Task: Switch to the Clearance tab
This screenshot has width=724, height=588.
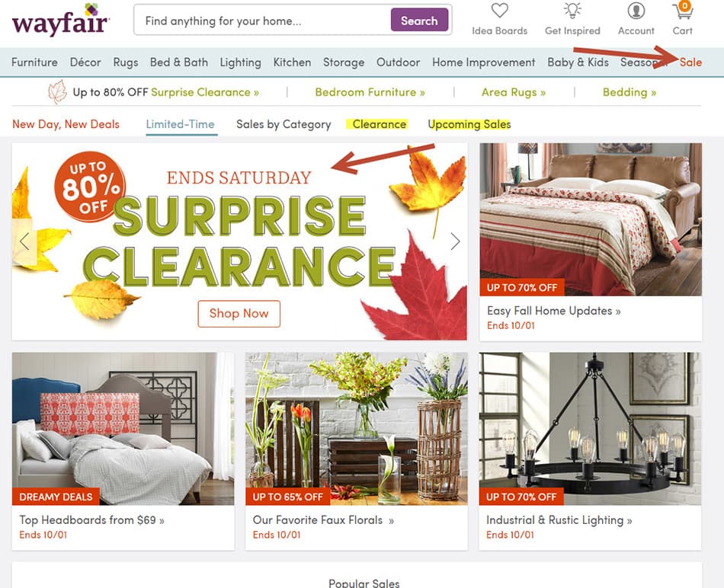Action: tap(379, 124)
